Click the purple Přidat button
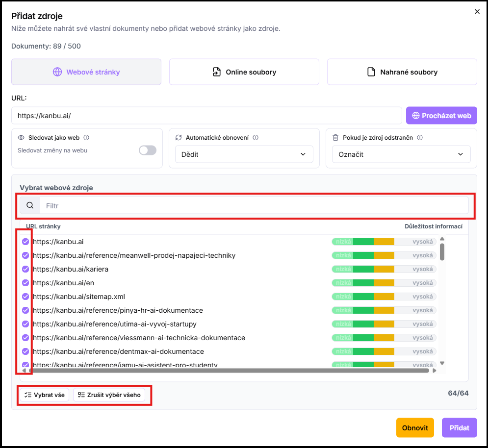The height and width of the screenshot is (448, 488). (459, 428)
